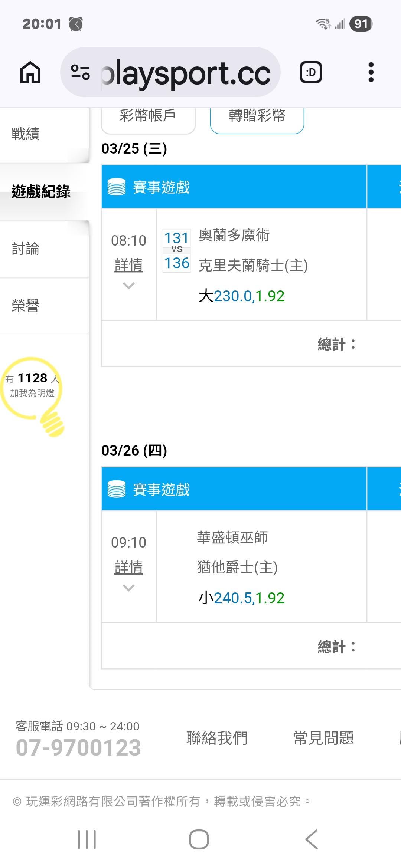This screenshot has width=401, height=868.
Task: Tap the coin stack icon under 03/26
Action: [x=117, y=489]
